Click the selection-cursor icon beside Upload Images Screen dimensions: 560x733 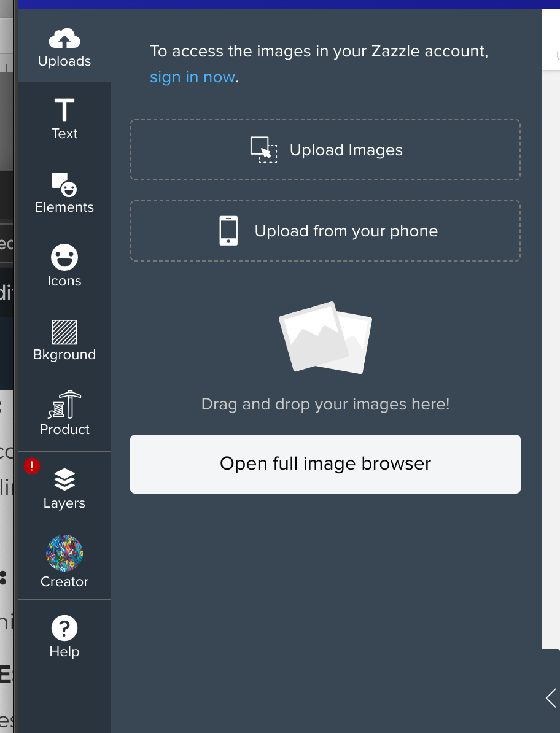click(263, 150)
